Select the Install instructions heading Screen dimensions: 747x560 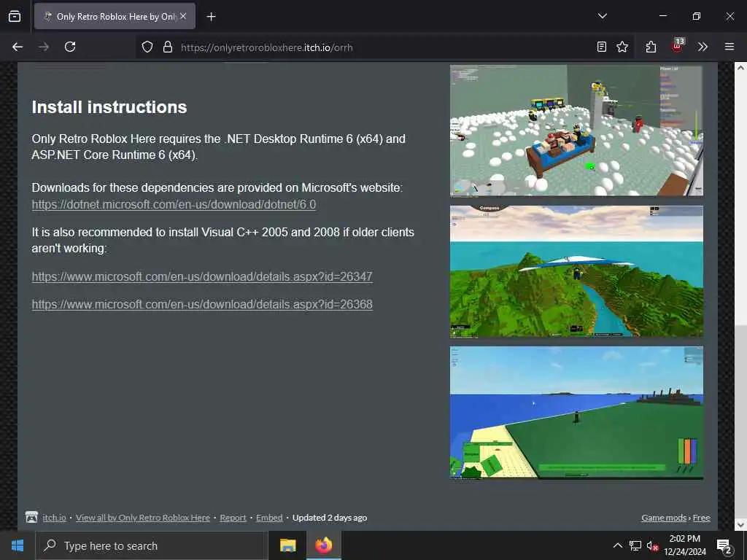tap(109, 107)
